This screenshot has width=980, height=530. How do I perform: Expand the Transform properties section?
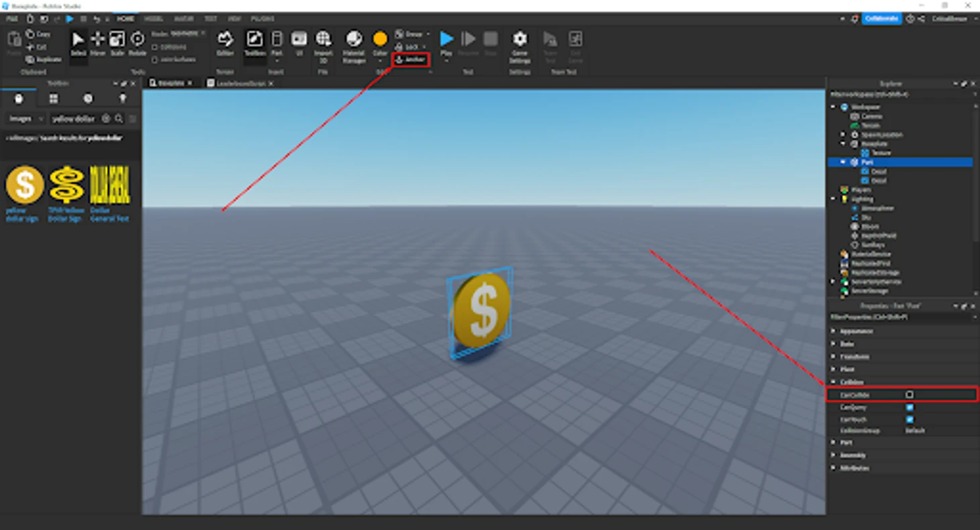pyautogui.click(x=834, y=356)
